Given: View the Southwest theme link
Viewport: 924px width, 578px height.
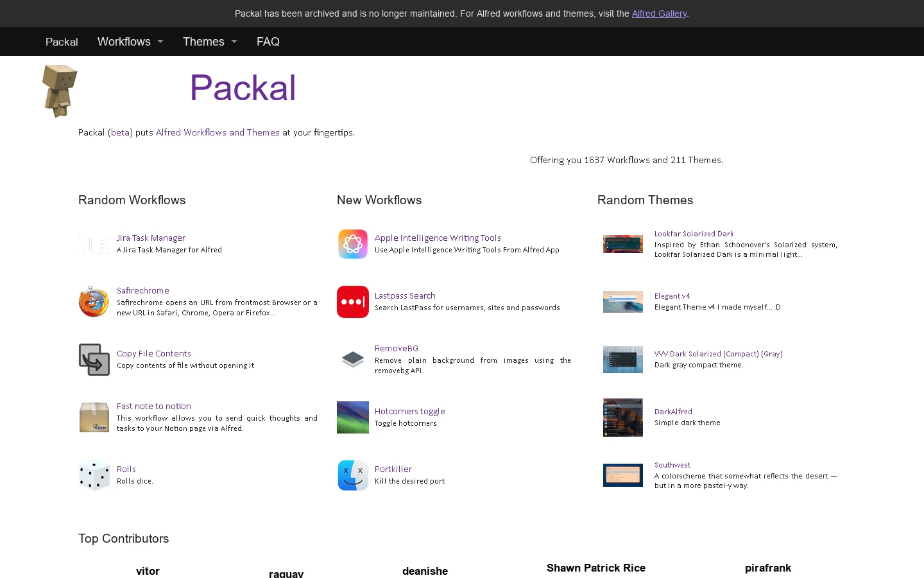Looking at the screenshot, I should coord(672,465).
